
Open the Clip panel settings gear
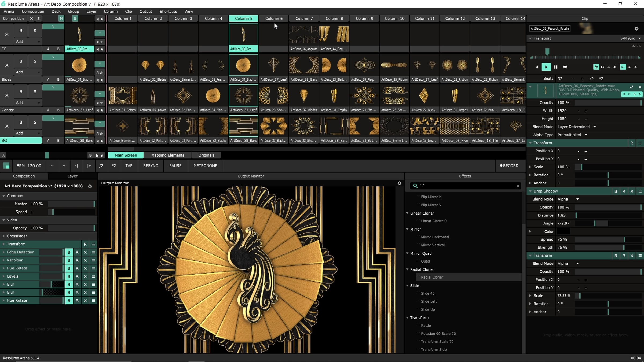[636, 29]
